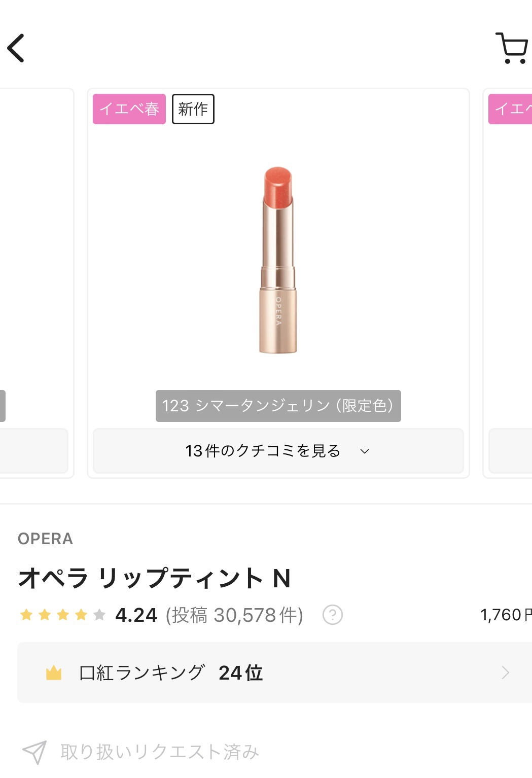Tap the 123 シマータンジェリン color label
Viewport: 532px width, 778px height.
pyautogui.click(x=278, y=406)
